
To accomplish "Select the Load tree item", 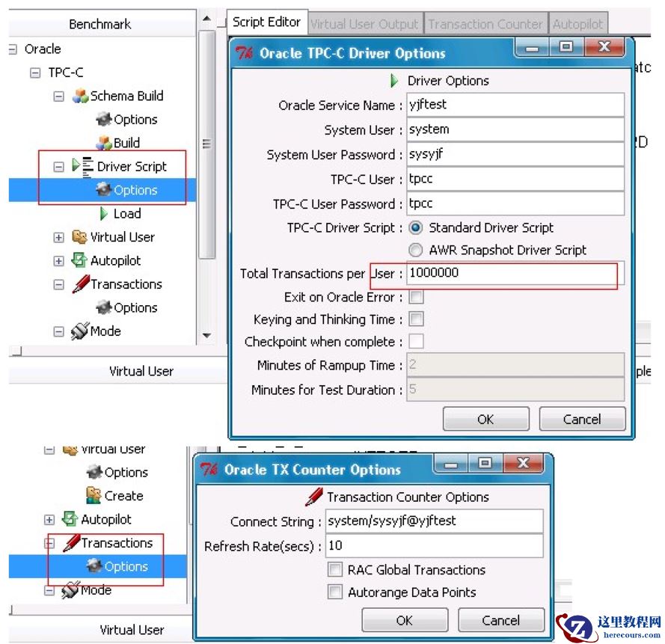I will point(127,213).
